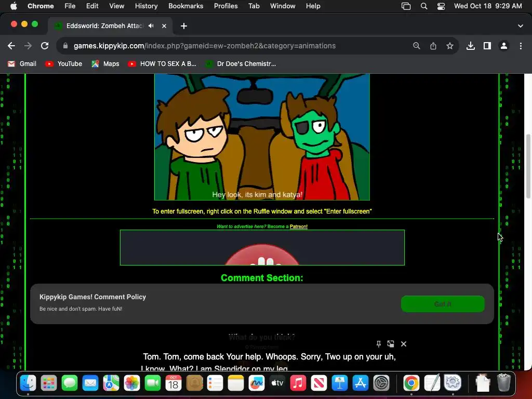Open App Store from the dock
The height and width of the screenshot is (399, 532).
(x=361, y=383)
